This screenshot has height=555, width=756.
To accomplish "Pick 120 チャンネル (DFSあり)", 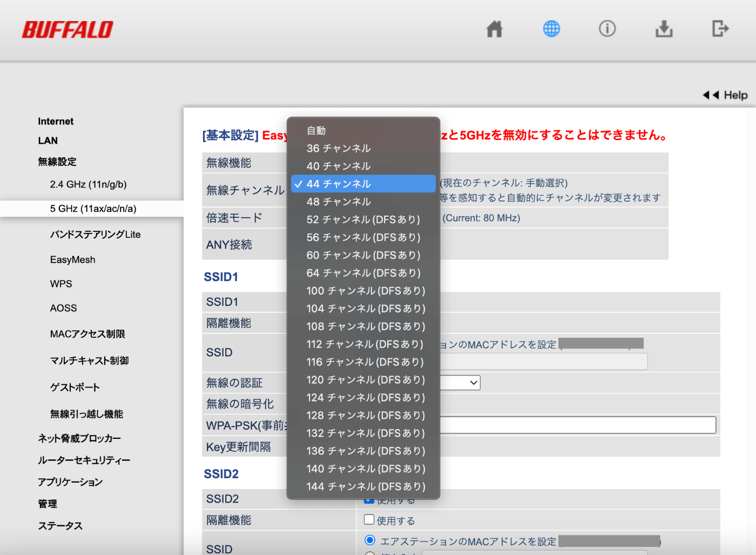I will (363, 380).
